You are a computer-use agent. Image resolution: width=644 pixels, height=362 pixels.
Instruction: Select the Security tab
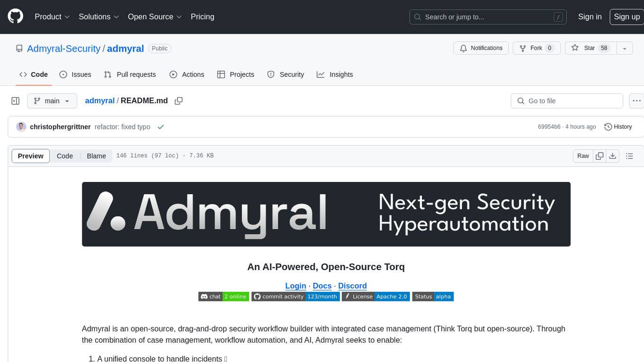pos(286,74)
